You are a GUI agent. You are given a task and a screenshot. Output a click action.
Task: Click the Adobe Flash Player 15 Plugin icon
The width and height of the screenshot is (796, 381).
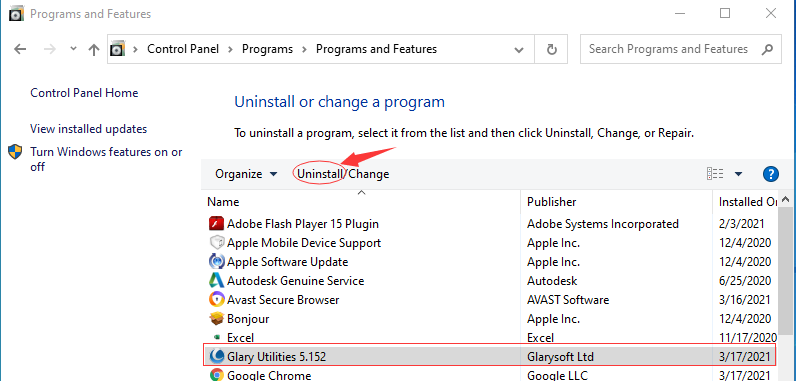[217, 223]
